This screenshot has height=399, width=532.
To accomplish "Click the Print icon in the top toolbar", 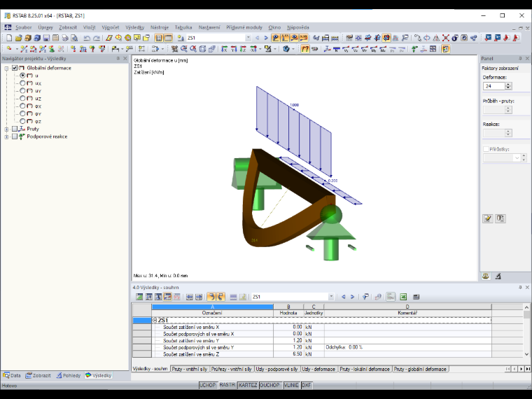I will coord(65,38).
